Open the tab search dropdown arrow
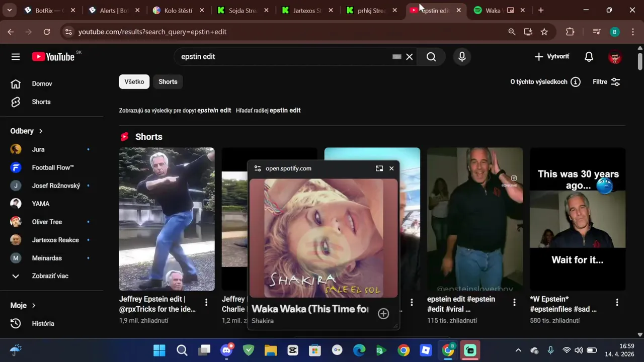Screen dimensions: 644x362 tap(9, 10)
